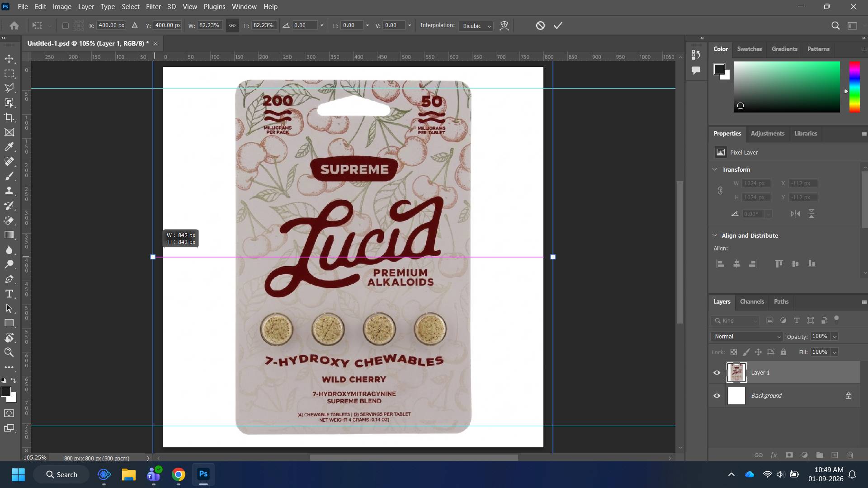Commit the transform with checkmark
The height and width of the screenshot is (488, 868).
click(558, 26)
